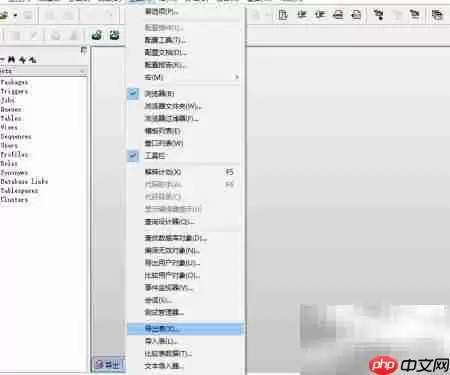Toggle the checked 工具栏 menu option

click(184, 156)
